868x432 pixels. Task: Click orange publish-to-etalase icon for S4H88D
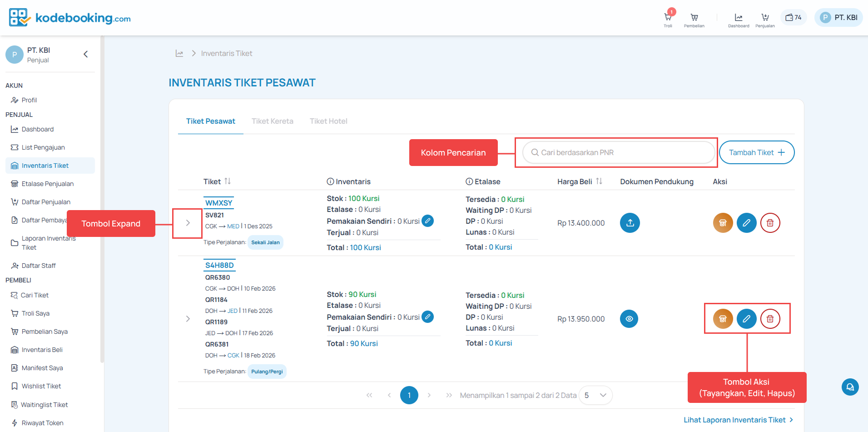click(x=723, y=319)
